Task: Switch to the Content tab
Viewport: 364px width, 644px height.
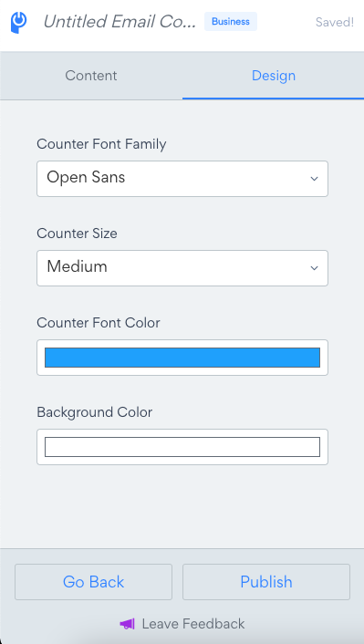Action: (x=91, y=76)
